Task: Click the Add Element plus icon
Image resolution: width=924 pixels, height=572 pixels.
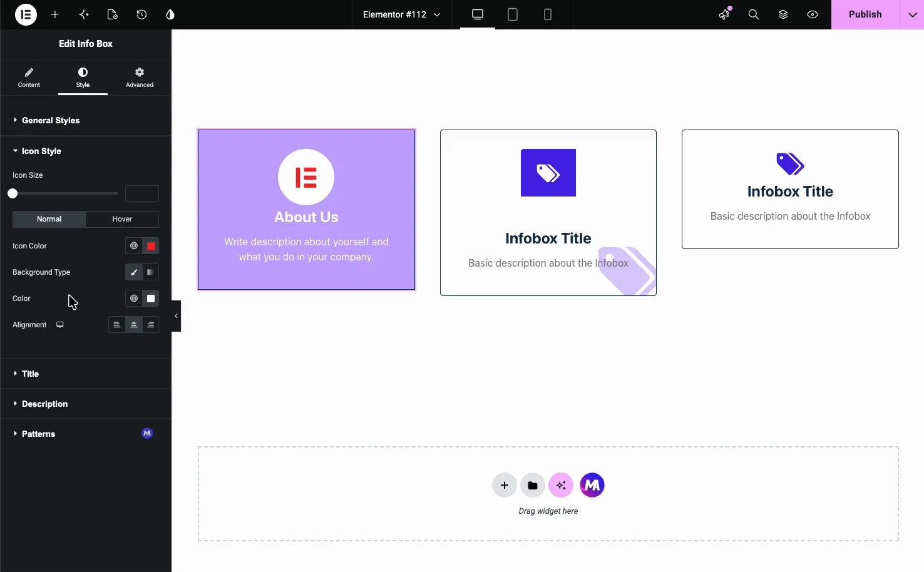Action: [x=55, y=14]
